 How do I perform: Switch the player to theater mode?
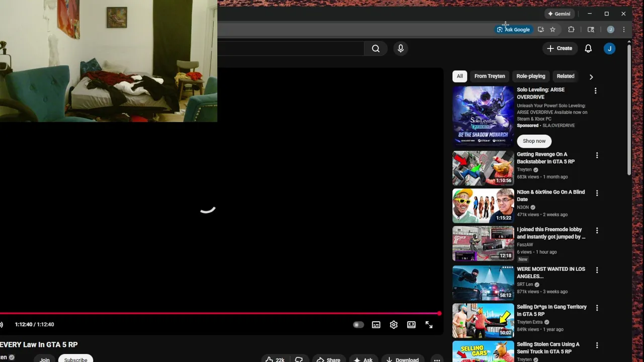(x=411, y=325)
